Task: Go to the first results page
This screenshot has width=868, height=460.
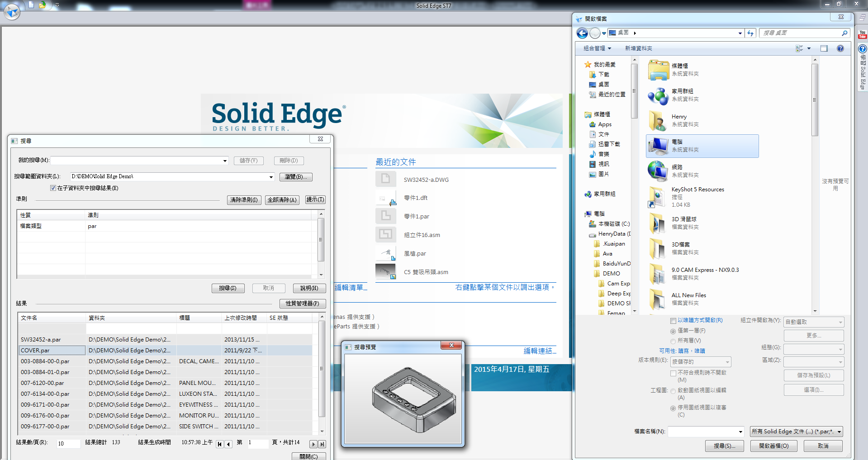Action: pos(220,444)
